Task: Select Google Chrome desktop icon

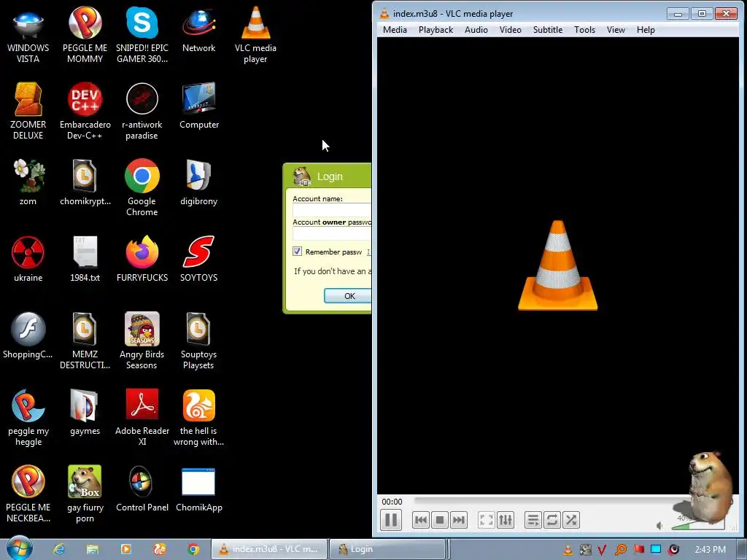Action: (142, 187)
